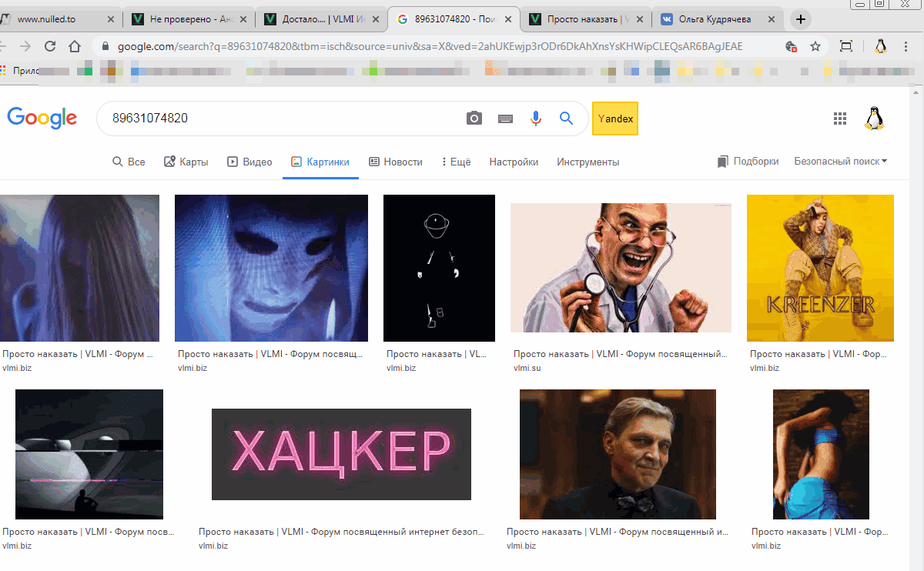Open a new browser tab

coord(802,19)
